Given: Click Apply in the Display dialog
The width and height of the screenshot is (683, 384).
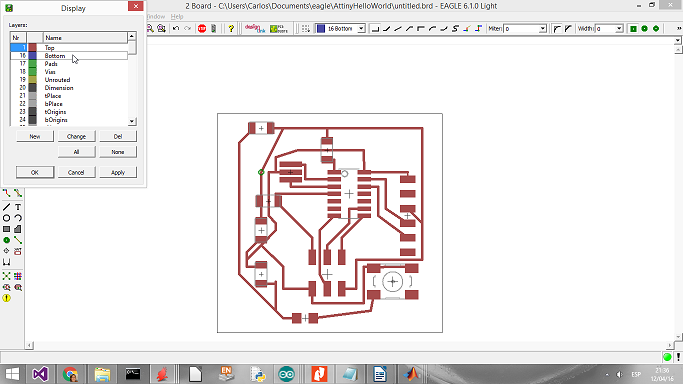Looking at the screenshot, I should pyautogui.click(x=118, y=172).
